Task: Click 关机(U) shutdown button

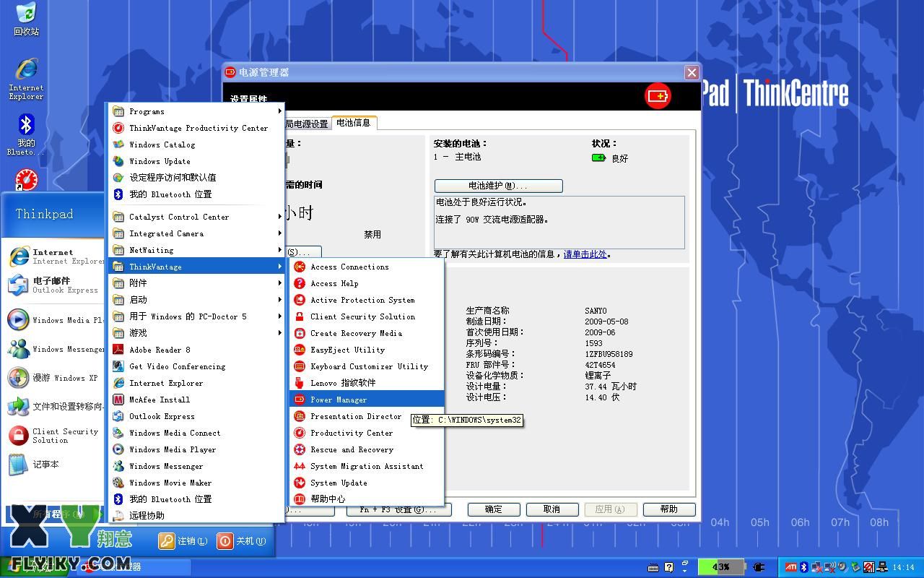Action: click(x=242, y=540)
